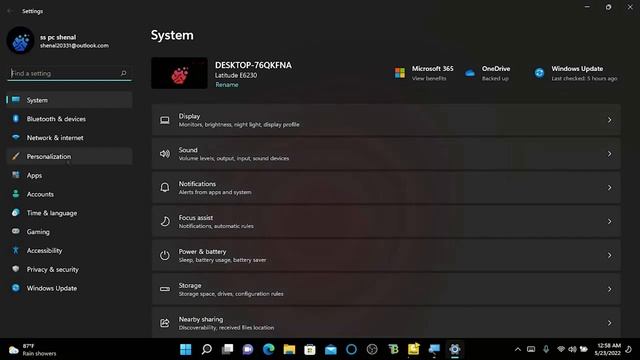Image resolution: width=640 pixels, height=360 pixels.
Task: Open Task View icon on taskbar
Action: [227, 349]
